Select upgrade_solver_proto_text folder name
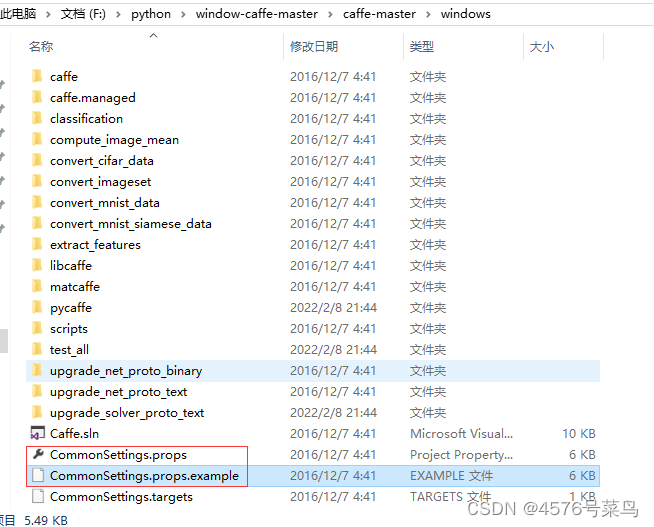Viewport: 654px width, 527px height. pyautogui.click(x=127, y=413)
